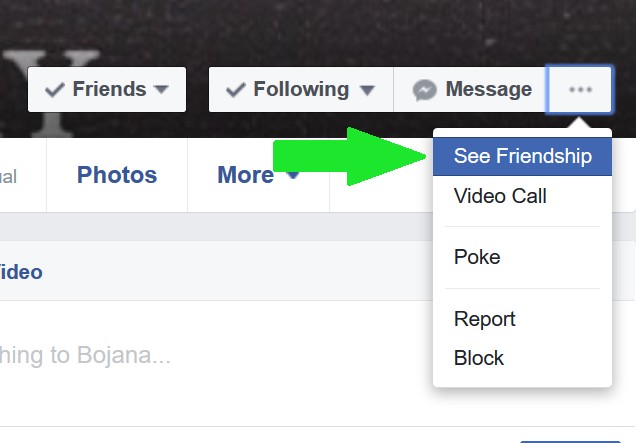This screenshot has width=636, height=443.
Task: Open the Following dropdown arrow
Action: point(367,91)
